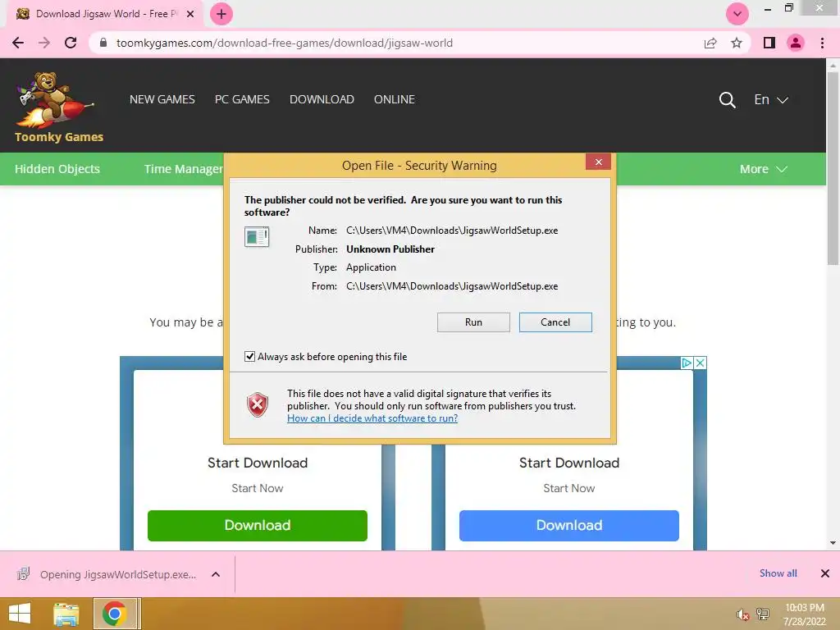Close the Security Warning dialog with X
The width and height of the screenshot is (840, 630).
coord(598,162)
